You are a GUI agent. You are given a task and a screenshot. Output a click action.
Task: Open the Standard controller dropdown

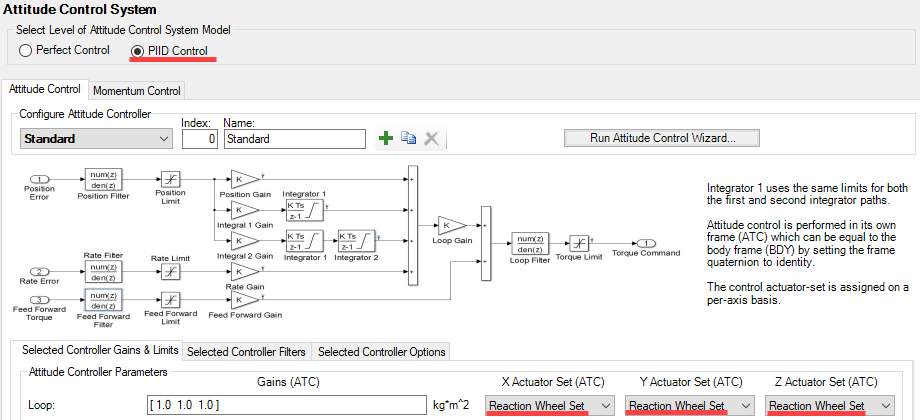[x=96, y=139]
